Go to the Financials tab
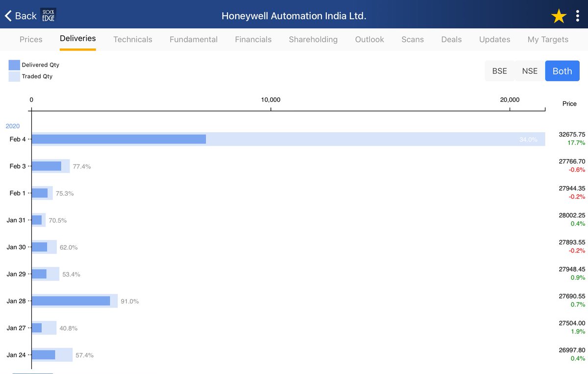The width and height of the screenshot is (588, 374). click(253, 39)
